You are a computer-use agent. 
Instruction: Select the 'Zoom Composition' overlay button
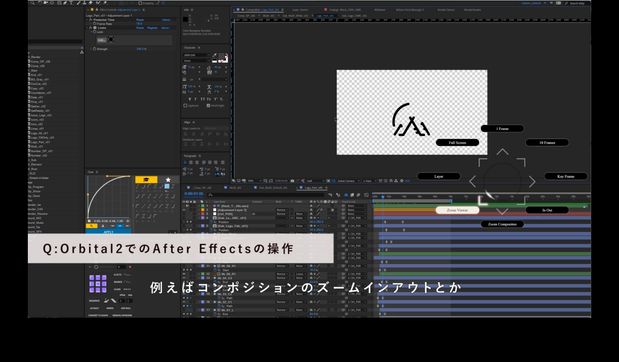[x=502, y=224]
